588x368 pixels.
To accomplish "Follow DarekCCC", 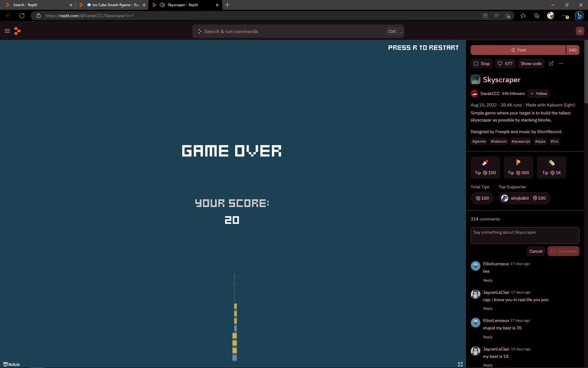I will pos(538,94).
